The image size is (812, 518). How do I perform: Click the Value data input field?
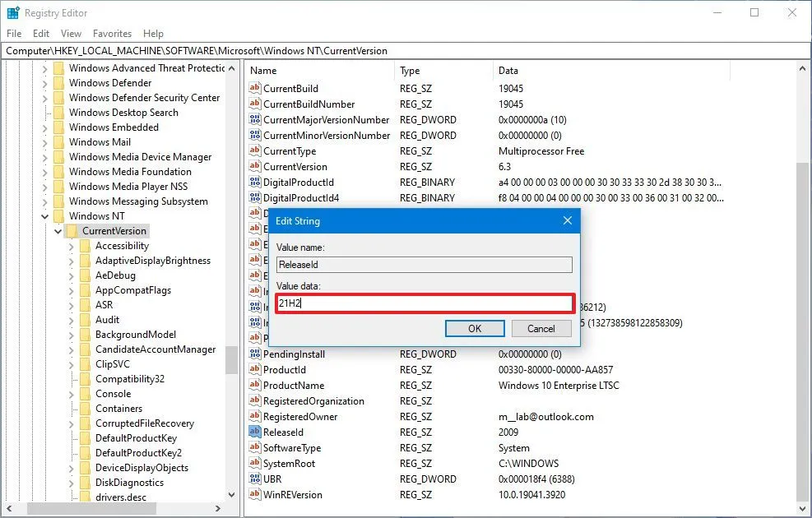tap(424, 303)
